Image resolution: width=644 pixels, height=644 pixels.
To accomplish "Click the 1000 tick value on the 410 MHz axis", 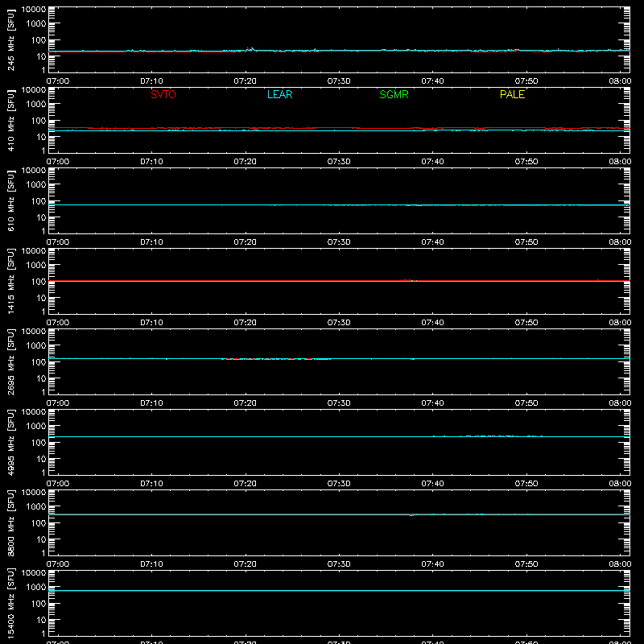I will [36, 104].
